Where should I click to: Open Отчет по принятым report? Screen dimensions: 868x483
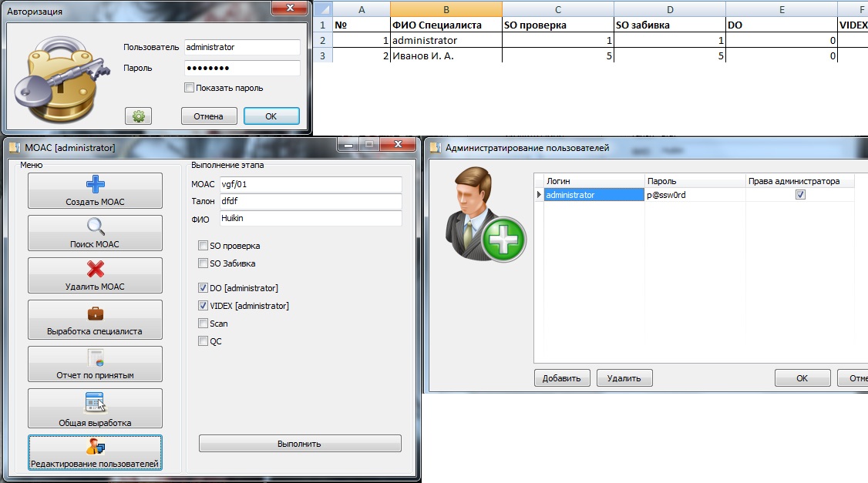(96, 364)
